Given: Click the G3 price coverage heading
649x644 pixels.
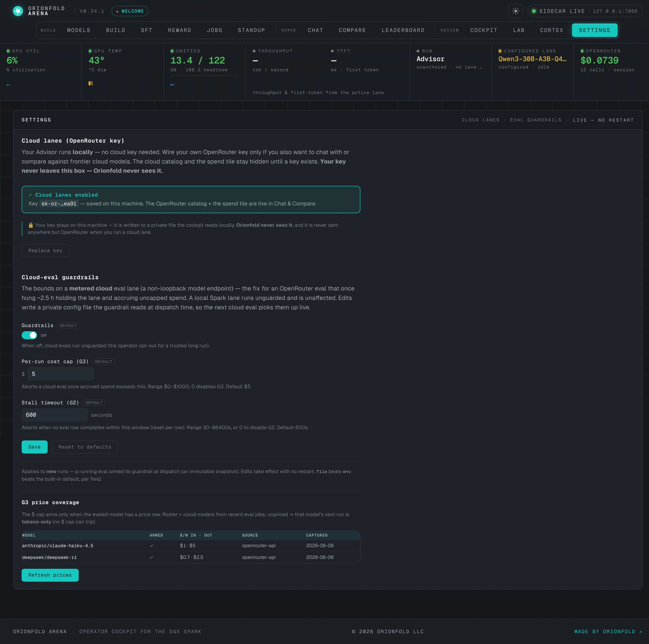Looking at the screenshot, I should [x=50, y=502].
